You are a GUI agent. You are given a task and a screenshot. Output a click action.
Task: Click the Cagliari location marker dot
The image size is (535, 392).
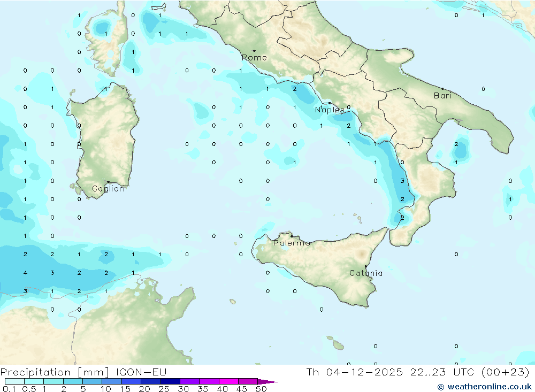pyautogui.click(x=108, y=182)
